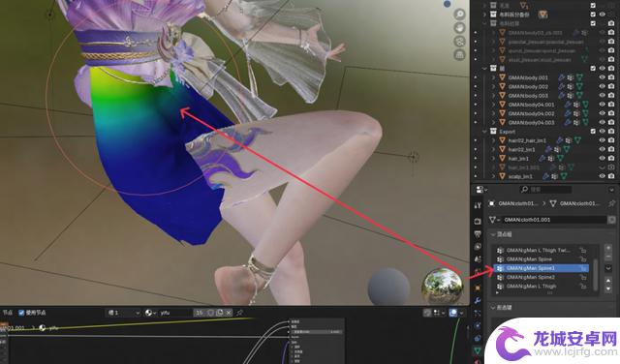Viewport: 620px width, 364px height.
Task: Uncheck the Export collection checkbox
Action: (x=593, y=132)
